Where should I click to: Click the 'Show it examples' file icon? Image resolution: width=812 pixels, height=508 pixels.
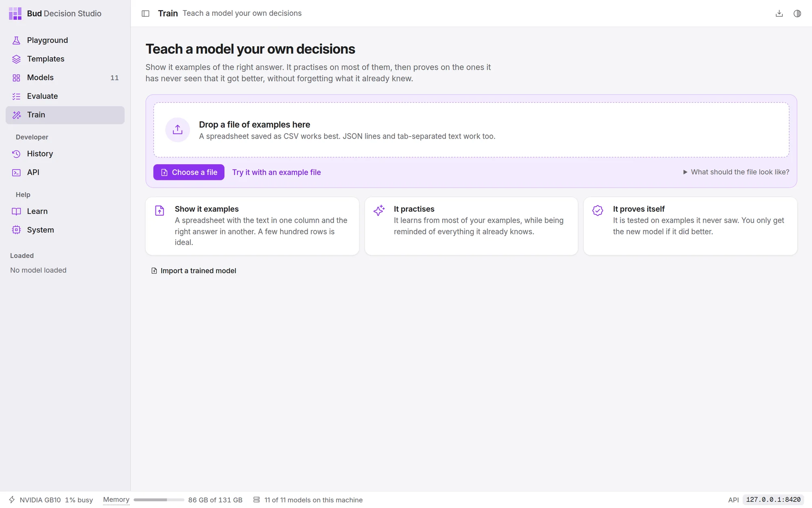click(x=160, y=211)
